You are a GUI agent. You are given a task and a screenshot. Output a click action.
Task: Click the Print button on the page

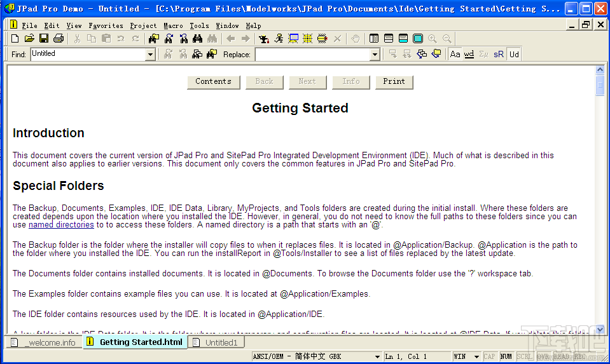[394, 81]
